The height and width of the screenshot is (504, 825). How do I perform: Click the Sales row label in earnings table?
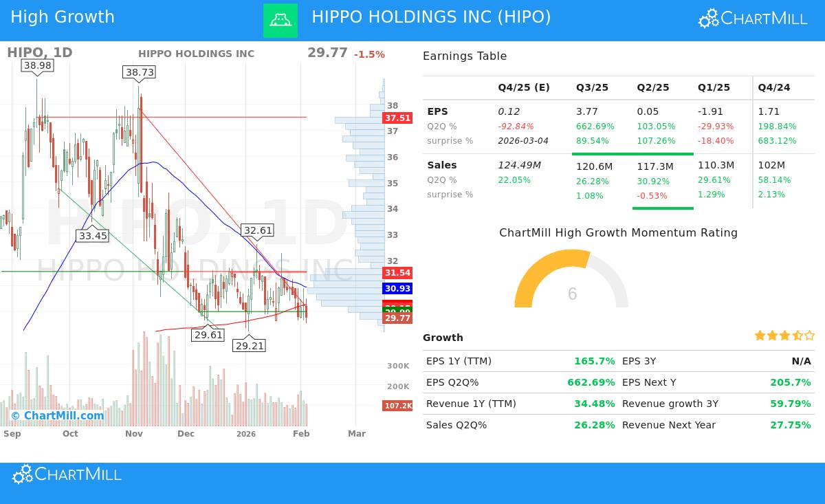click(x=442, y=165)
